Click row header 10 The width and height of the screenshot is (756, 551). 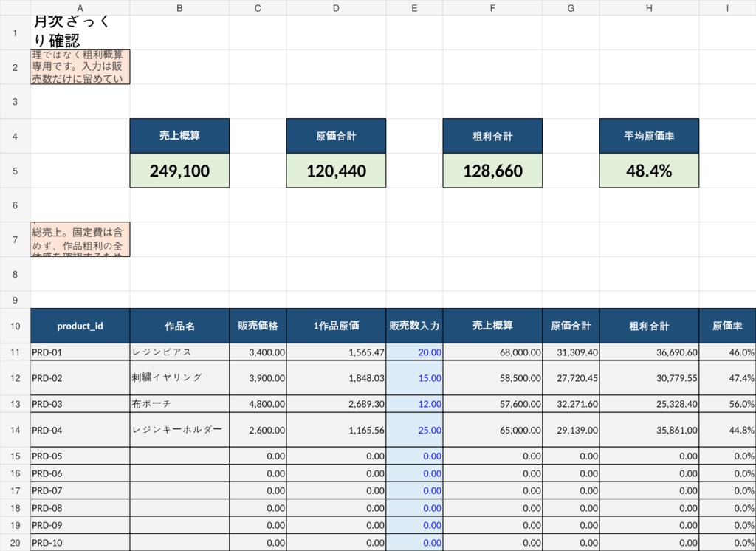click(14, 326)
